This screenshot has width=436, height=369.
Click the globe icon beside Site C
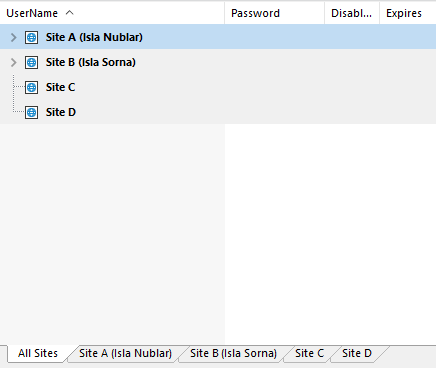coord(31,87)
